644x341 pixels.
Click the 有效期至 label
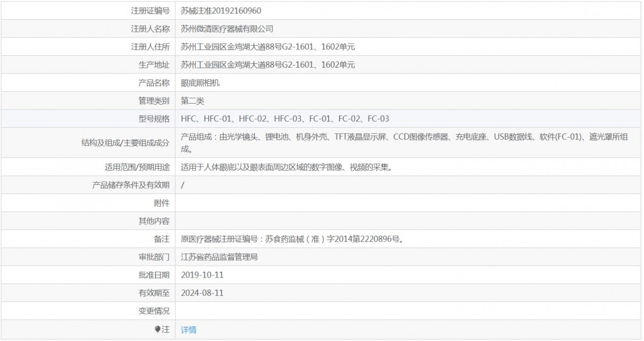click(x=154, y=293)
